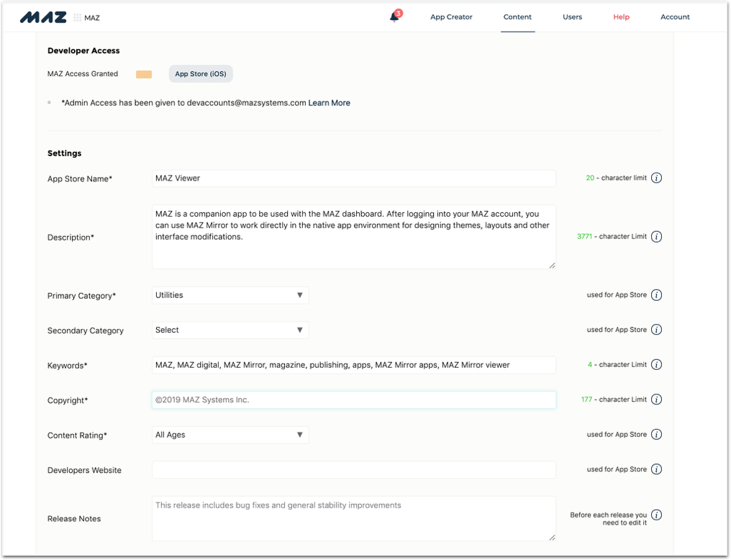The height and width of the screenshot is (560, 731).
Task: Show info for Description character limit
Action: 656,237
